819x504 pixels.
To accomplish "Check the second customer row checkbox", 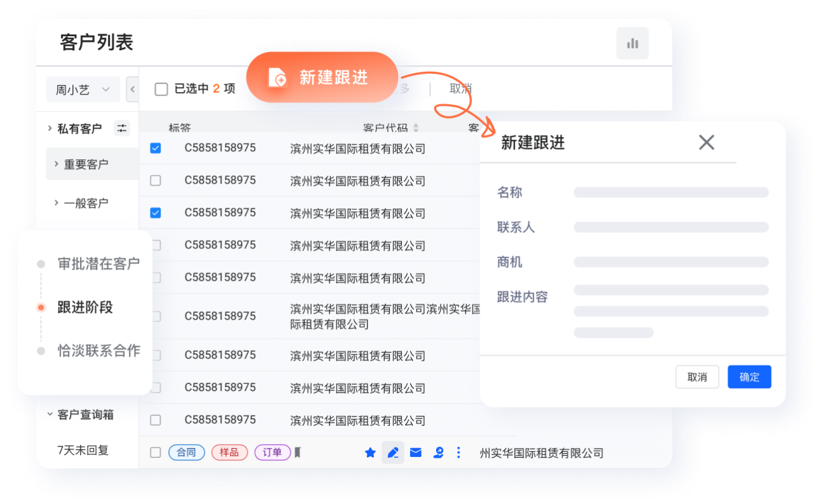I will coord(156,181).
